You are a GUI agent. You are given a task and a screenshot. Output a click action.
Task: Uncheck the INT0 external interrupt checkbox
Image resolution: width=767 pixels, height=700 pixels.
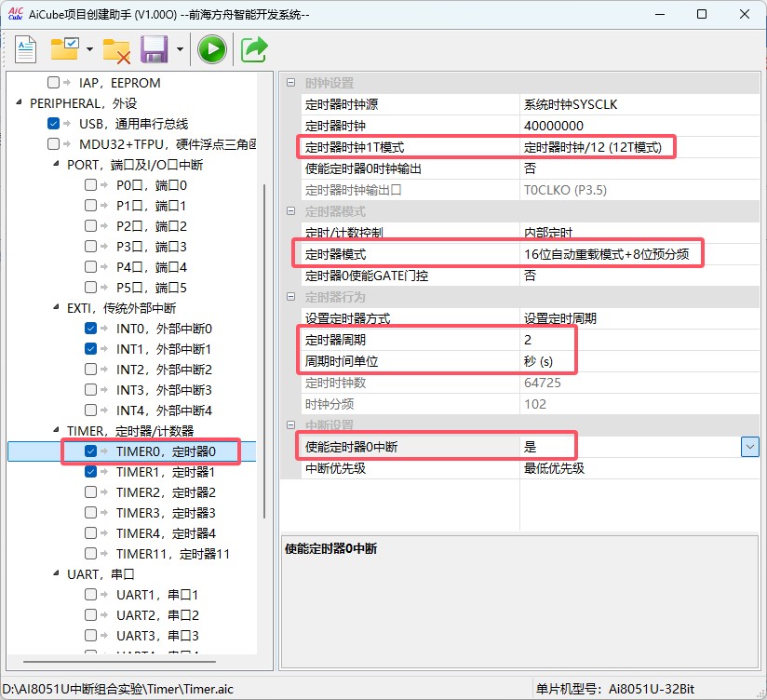point(90,328)
